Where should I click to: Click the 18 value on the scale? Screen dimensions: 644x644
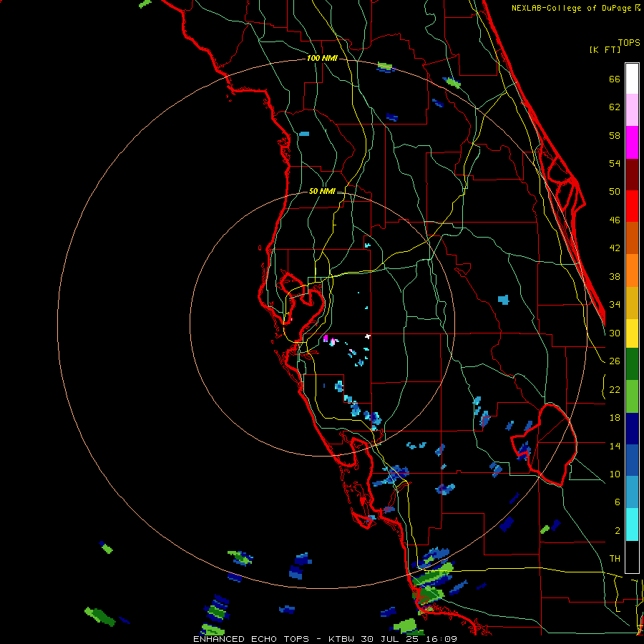[615, 418]
